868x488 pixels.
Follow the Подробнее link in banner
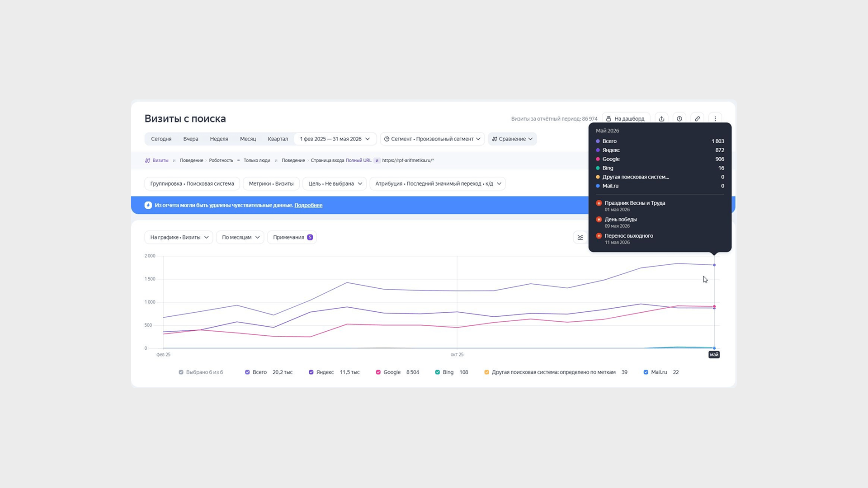(x=308, y=205)
